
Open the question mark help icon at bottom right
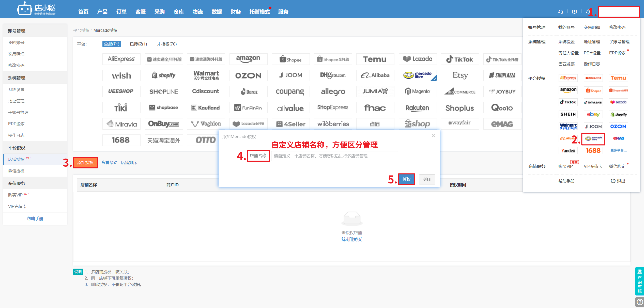tap(639, 302)
